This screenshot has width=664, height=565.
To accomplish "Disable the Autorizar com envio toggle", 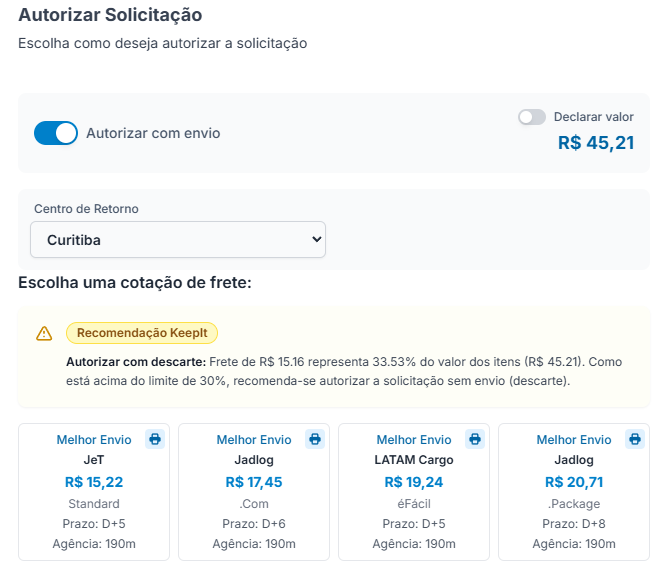I will (x=56, y=133).
